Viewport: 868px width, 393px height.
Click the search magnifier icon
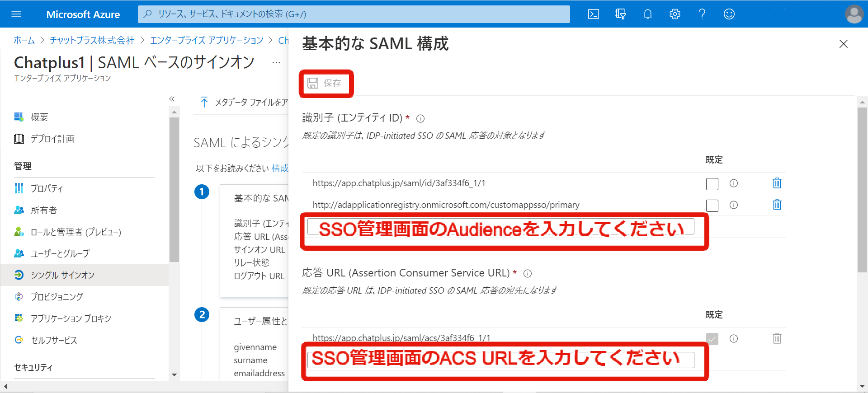point(147,14)
